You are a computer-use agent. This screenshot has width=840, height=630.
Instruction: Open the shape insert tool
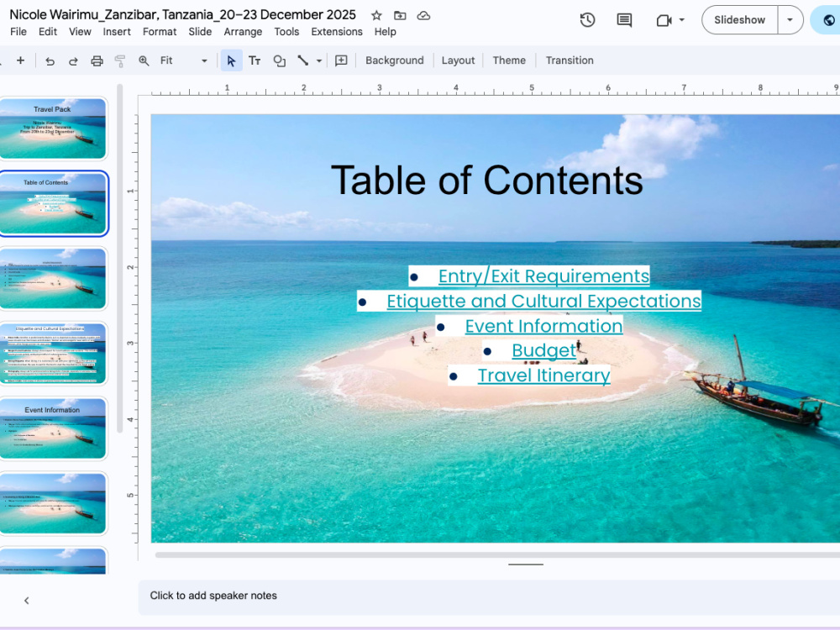click(x=279, y=60)
